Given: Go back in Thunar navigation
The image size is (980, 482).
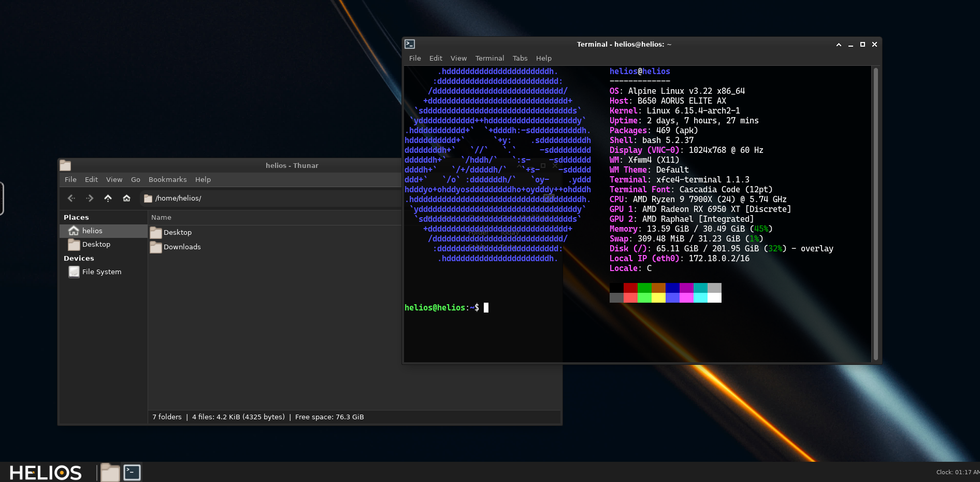Looking at the screenshot, I should pos(71,198).
